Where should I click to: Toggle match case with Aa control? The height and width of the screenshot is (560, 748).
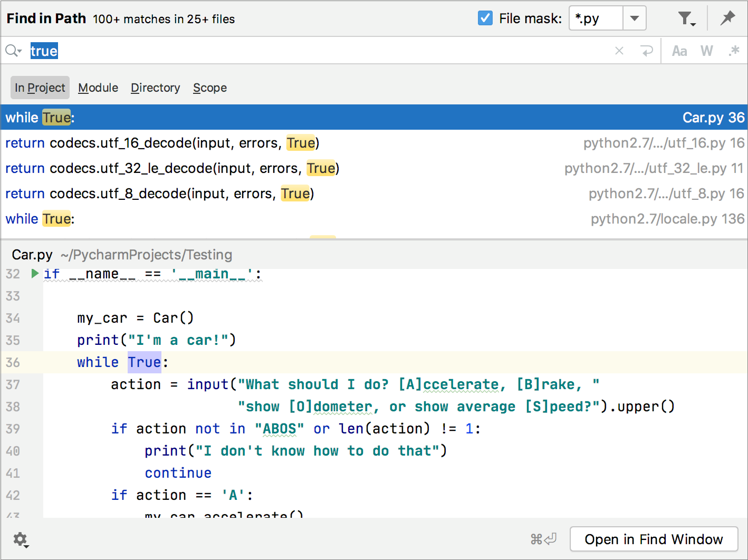pyautogui.click(x=679, y=51)
